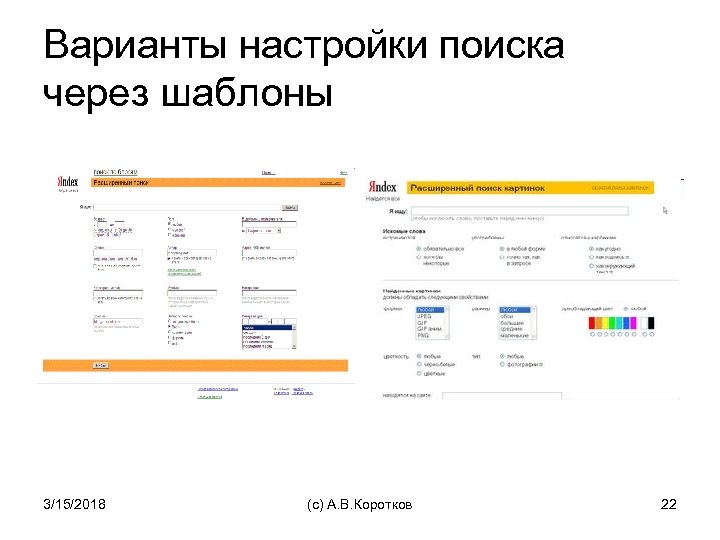Select 'любой' radio next to color label
Screen dimensions: 720x540
(626, 309)
